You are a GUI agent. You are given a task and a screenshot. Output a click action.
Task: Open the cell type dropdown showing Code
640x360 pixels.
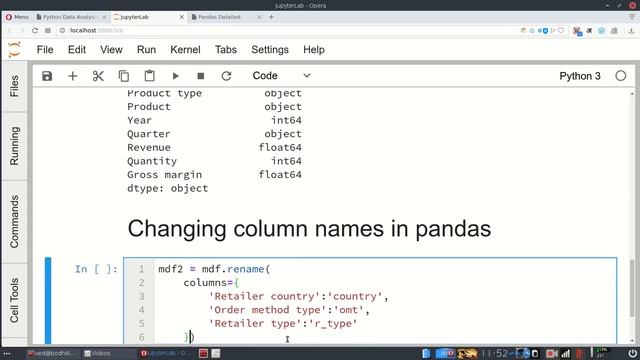281,76
